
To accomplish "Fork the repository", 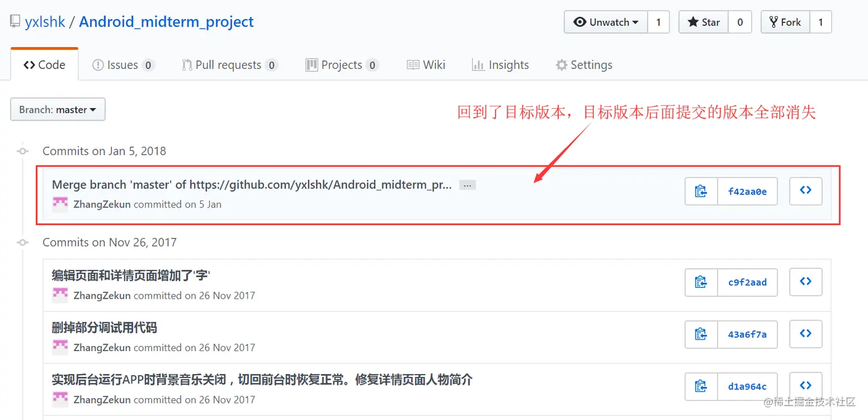I will tap(785, 22).
